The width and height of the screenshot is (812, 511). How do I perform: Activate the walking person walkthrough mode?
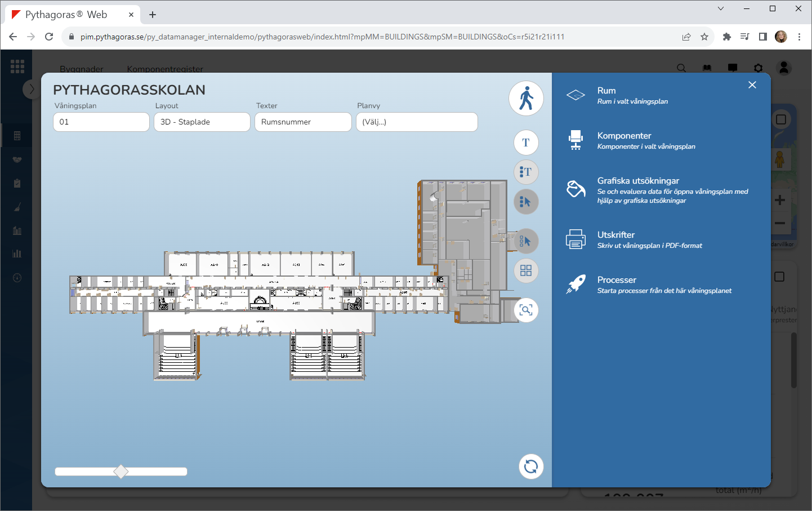(x=526, y=98)
